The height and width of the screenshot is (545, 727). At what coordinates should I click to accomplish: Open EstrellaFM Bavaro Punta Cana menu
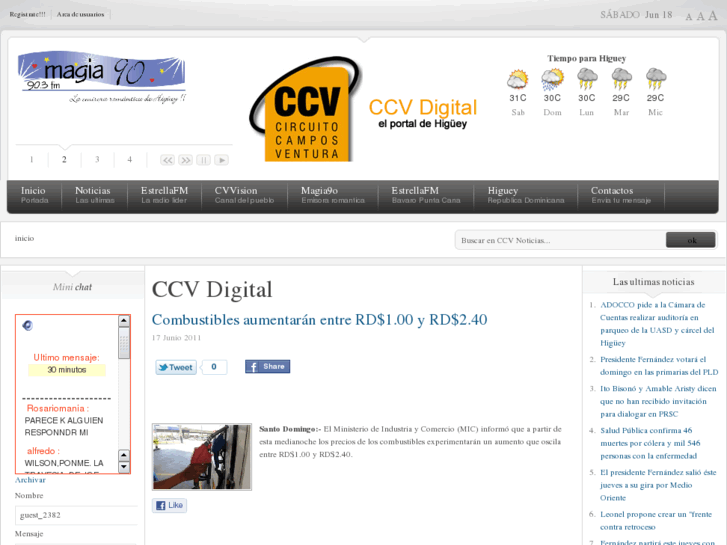pos(426,195)
